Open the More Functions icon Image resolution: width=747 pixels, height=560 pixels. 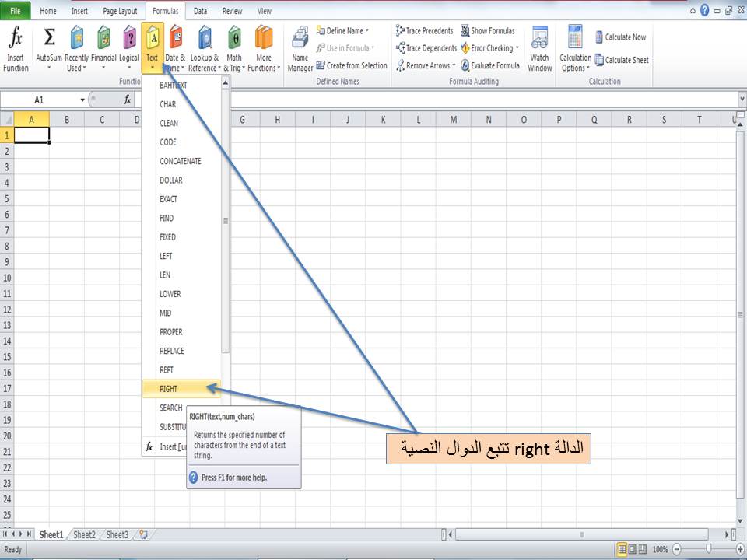[x=264, y=38]
